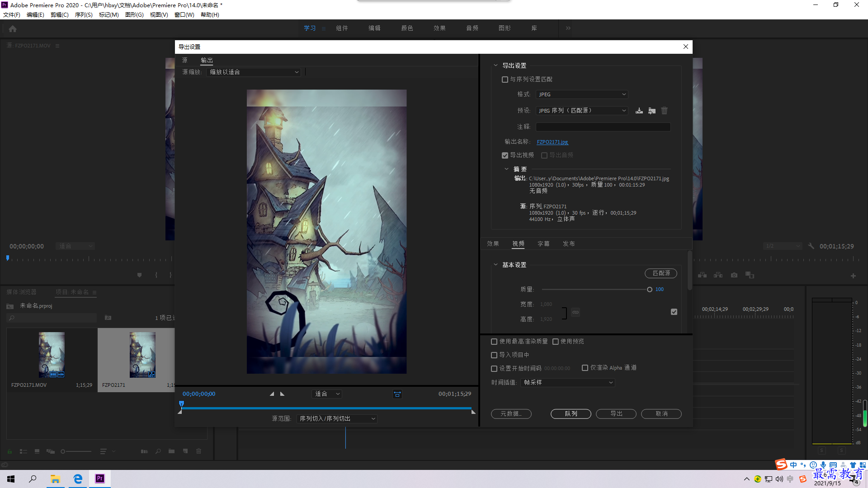Click the set out point triangle icon
Image resolution: width=868 pixels, height=488 pixels.
coord(282,394)
